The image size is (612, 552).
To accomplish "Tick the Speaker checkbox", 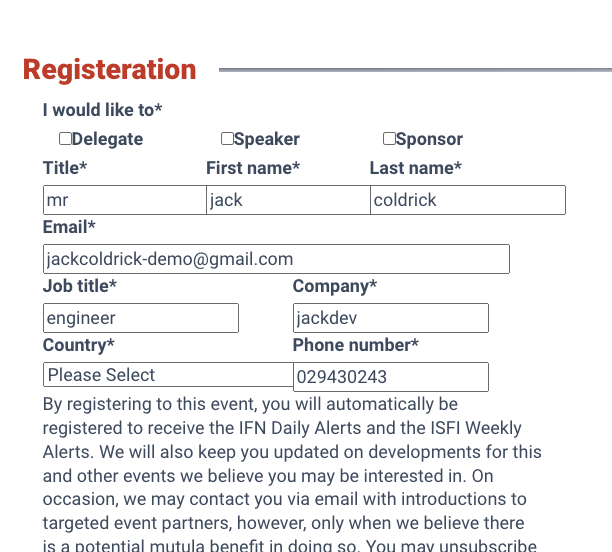I will [x=227, y=139].
